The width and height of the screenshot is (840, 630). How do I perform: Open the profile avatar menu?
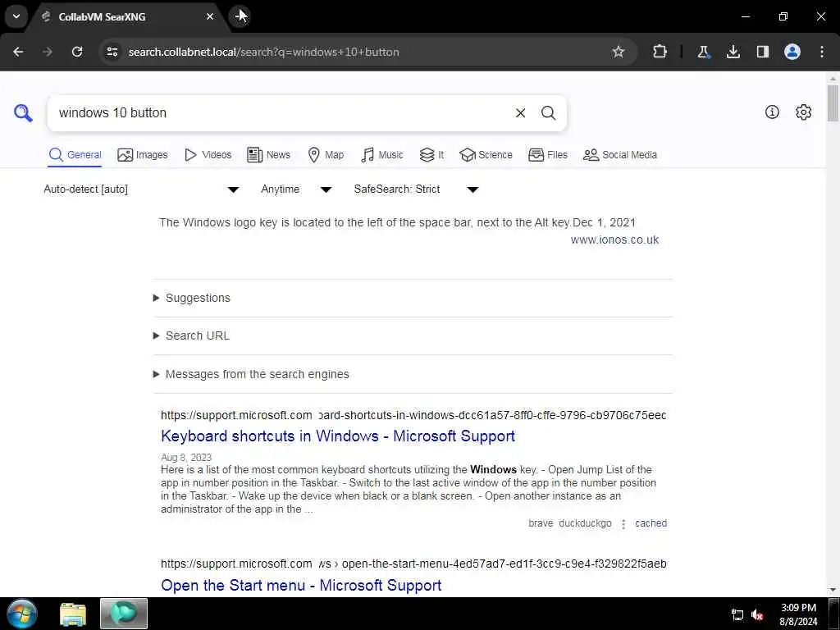(x=792, y=52)
